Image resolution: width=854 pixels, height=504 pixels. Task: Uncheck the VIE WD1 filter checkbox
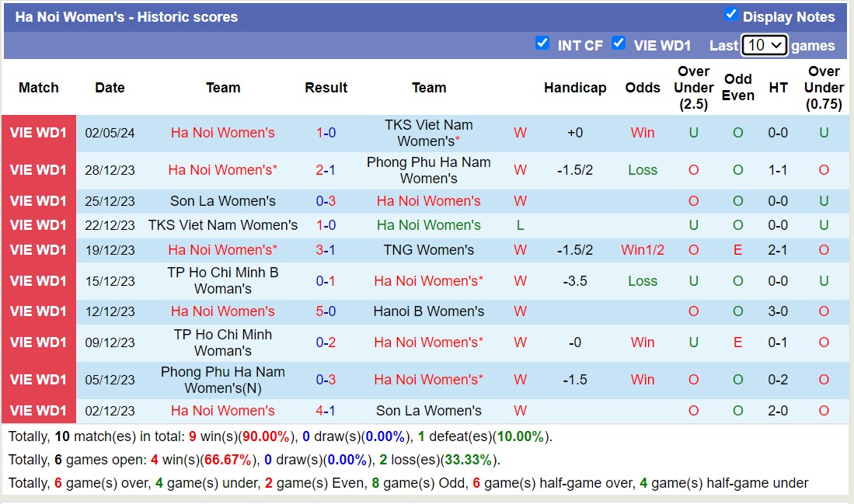pos(619,43)
